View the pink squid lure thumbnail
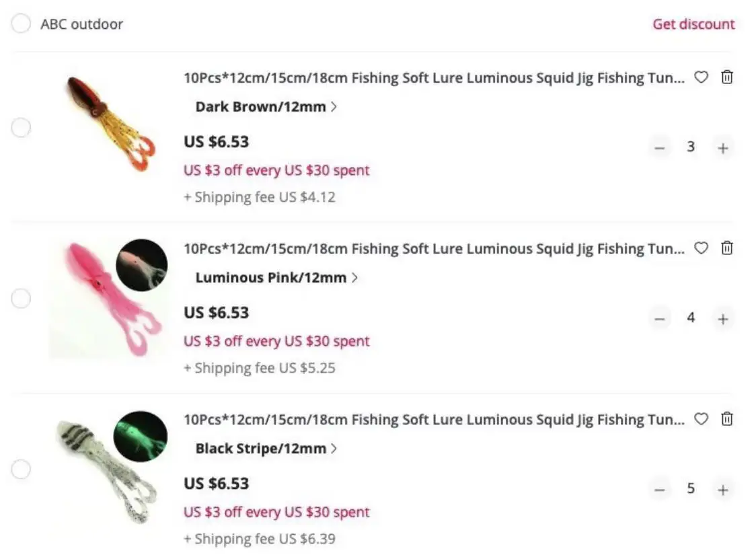This screenshot has height=559, width=756. pos(108,299)
